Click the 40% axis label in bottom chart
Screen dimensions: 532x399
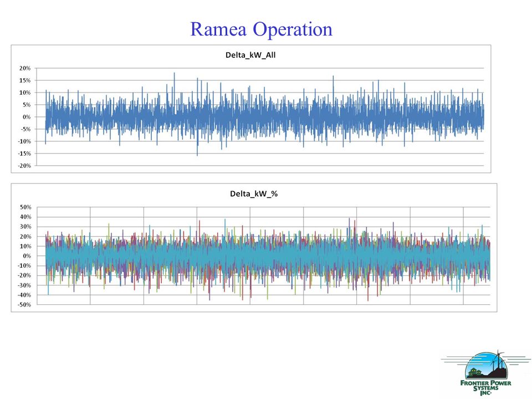tap(26, 217)
